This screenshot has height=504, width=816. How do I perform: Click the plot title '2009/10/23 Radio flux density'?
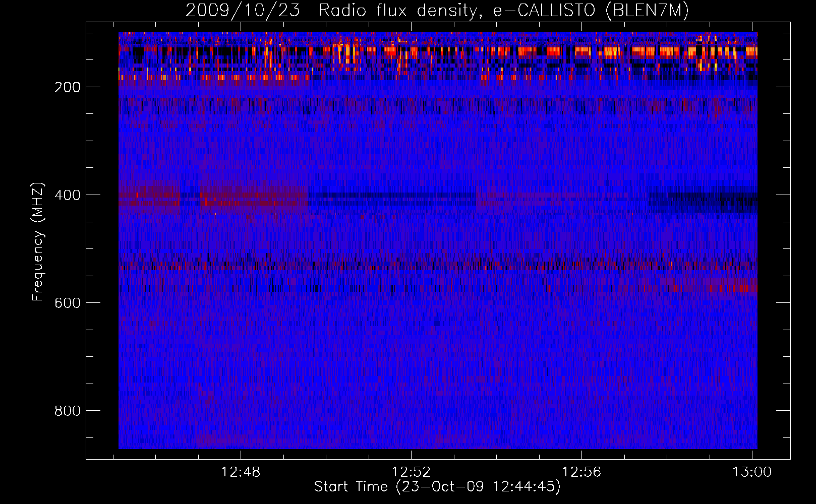coord(437,10)
